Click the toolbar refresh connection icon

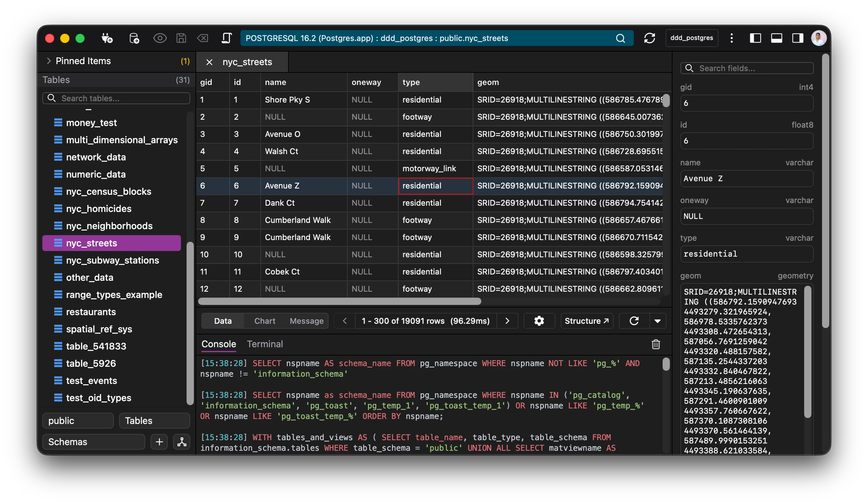(649, 38)
